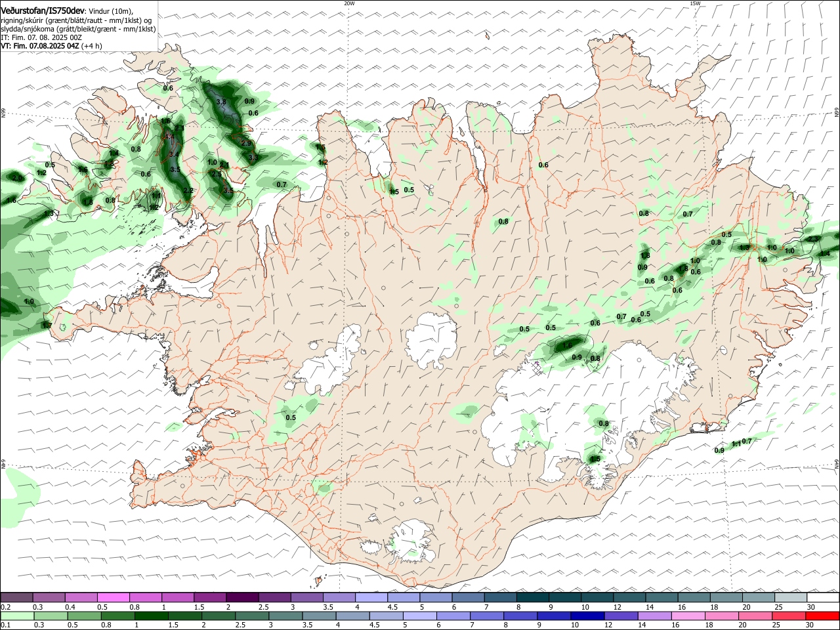Click the 2.9 precipitation value on the map
Screen dimensions: 840x630
(246, 142)
